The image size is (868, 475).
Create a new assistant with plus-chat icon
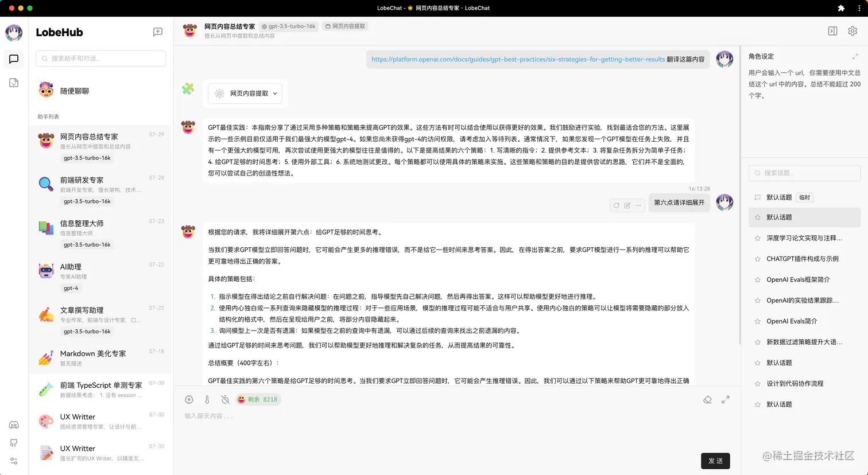coord(158,32)
